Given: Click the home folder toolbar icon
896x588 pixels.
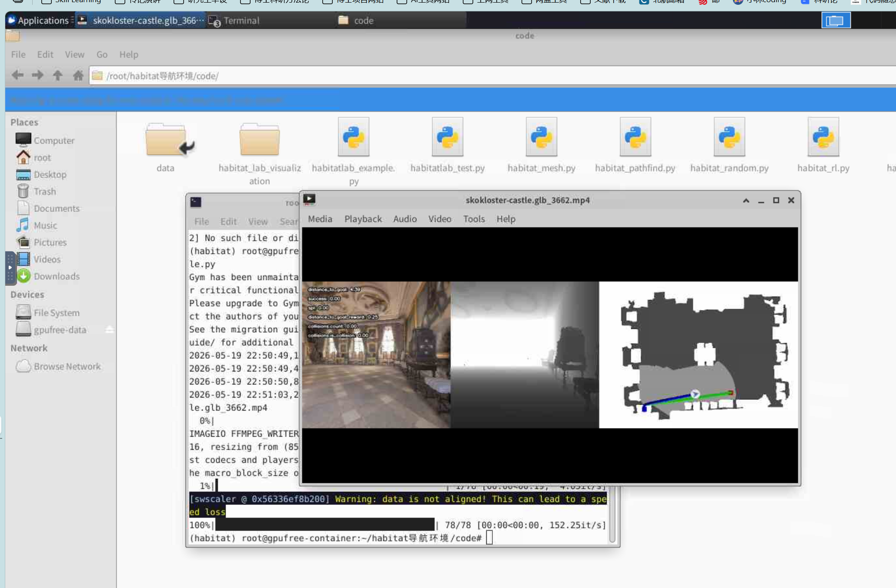Looking at the screenshot, I should [78, 75].
